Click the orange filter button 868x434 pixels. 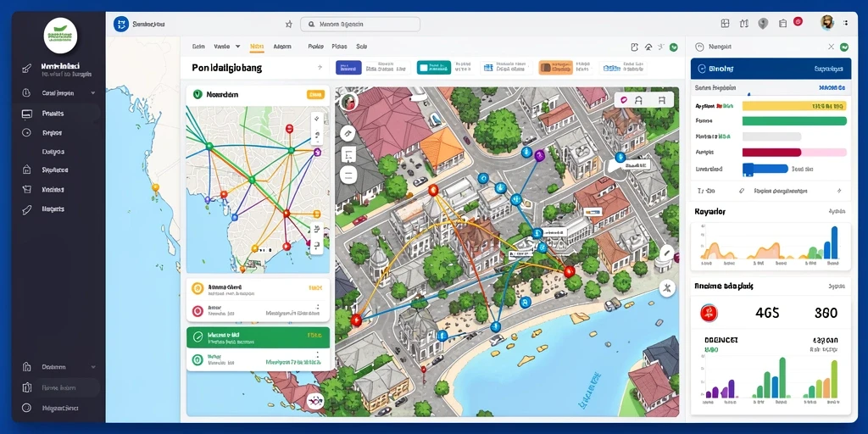(x=554, y=68)
